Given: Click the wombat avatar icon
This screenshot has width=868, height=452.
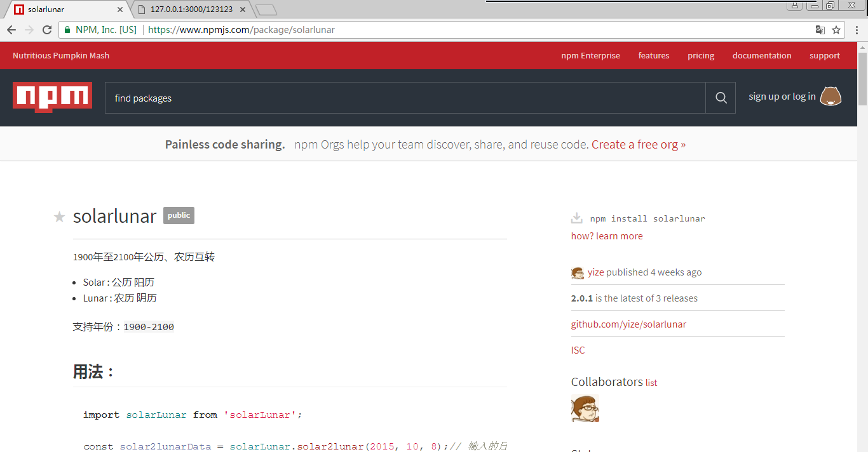Looking at the screenshot, I should click(x=831, y=96).
